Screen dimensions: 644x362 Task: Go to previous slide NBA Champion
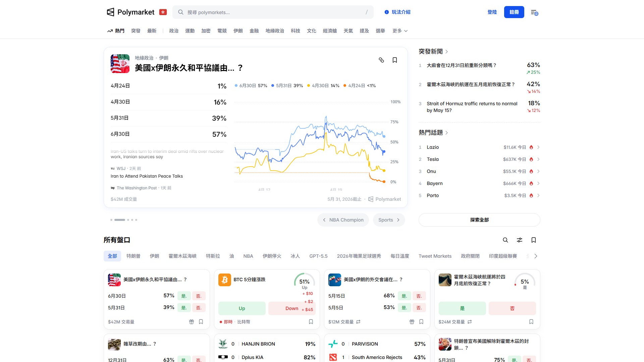click(343, 220)
